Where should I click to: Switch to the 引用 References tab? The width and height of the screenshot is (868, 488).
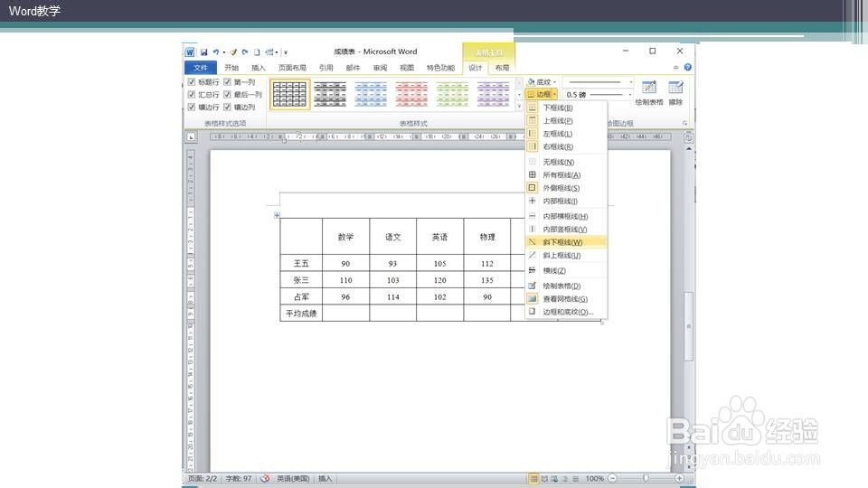click(x=326, y=68)
